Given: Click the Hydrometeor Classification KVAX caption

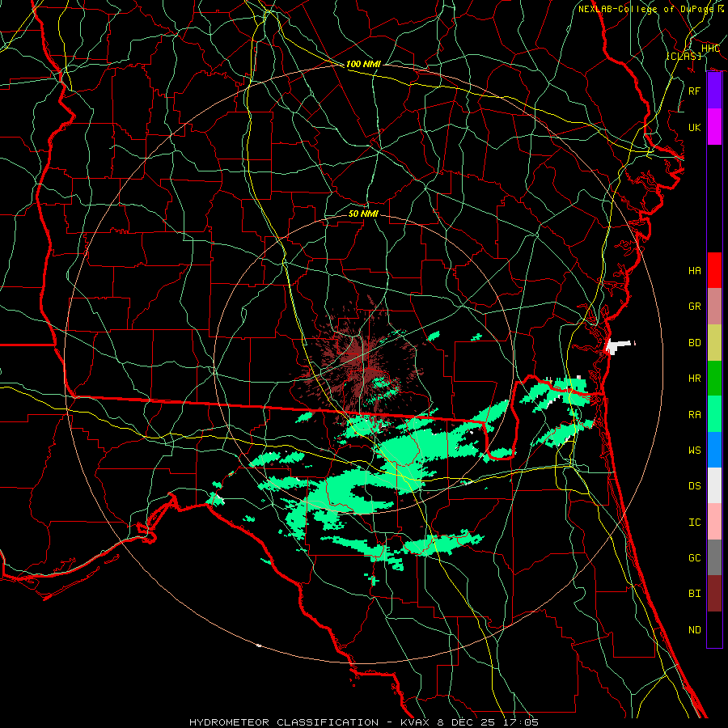Looking at the screenshot, I should [x=364, y=722].
